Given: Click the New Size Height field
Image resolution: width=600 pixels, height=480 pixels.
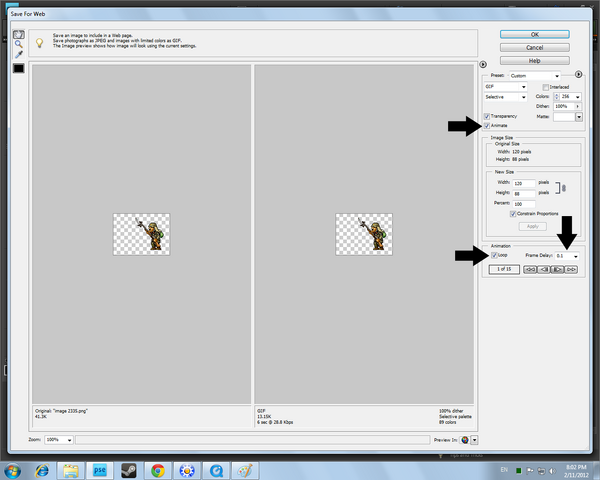Looking at the screenshot, I should (x=523, y=194).
